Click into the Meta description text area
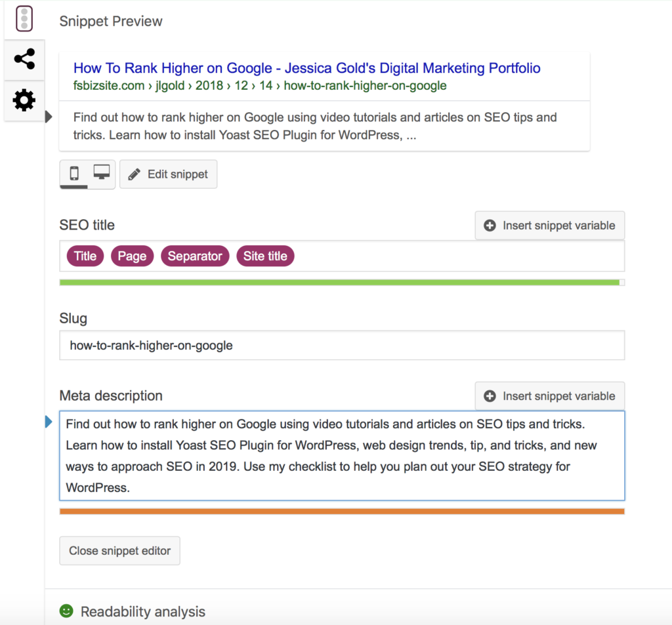Image resolution: width=672 pixels, height=625 pixels. click(x=341, y=456)
